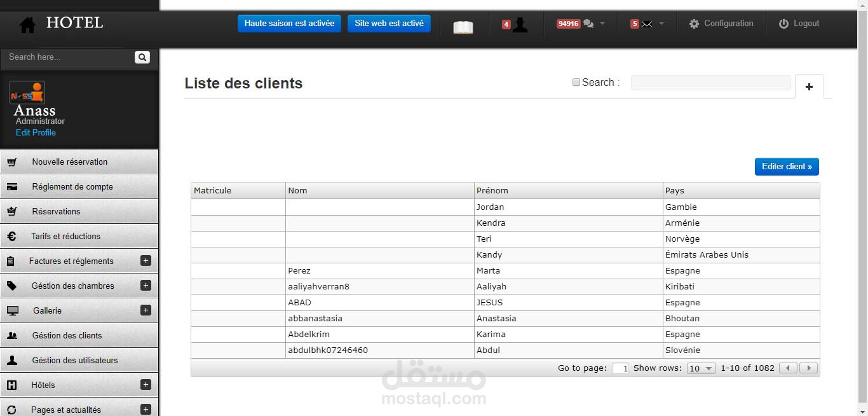Click the Editer client button
Image resolution: width=868 pixels, height=416 pixels.
(787, 167)
